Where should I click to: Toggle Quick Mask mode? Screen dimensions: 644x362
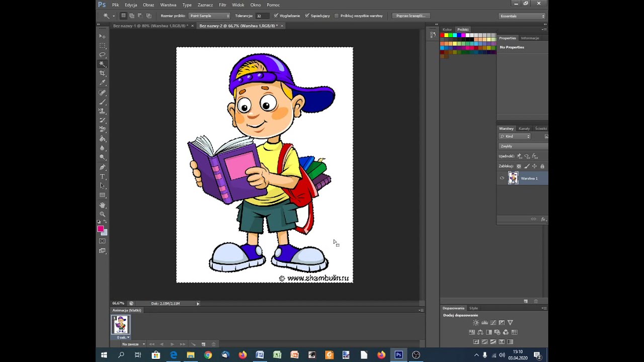102,241
